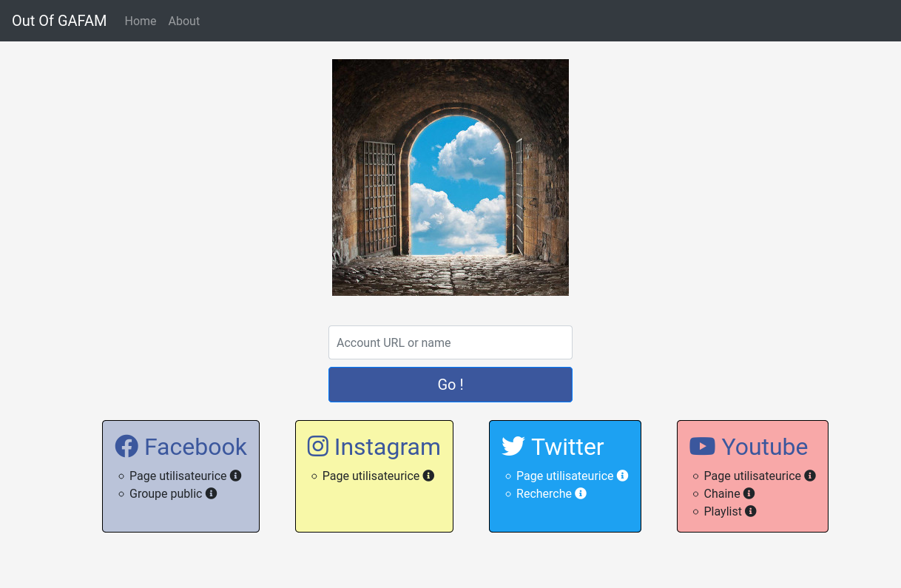Image resolution: width=901 pixels, height=588 pixels.
Task: Open the Home nav link
Action: click(x=141, y=21)
